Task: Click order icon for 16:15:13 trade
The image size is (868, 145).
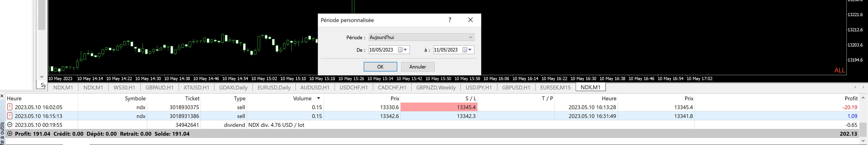Action: pos(10,116)
